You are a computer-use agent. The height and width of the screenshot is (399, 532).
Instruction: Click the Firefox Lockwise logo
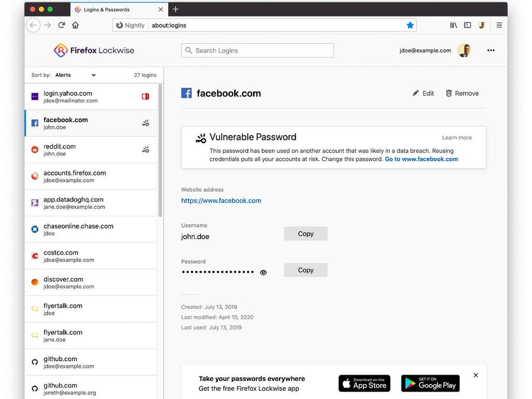[94, 50]
